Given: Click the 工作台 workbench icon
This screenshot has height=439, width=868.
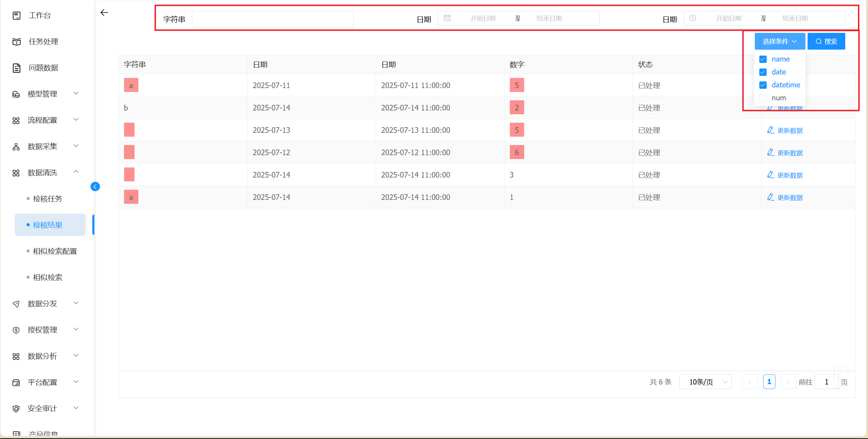Looking at the screenshot, I should pyautogui.click(x=16, y=15).
